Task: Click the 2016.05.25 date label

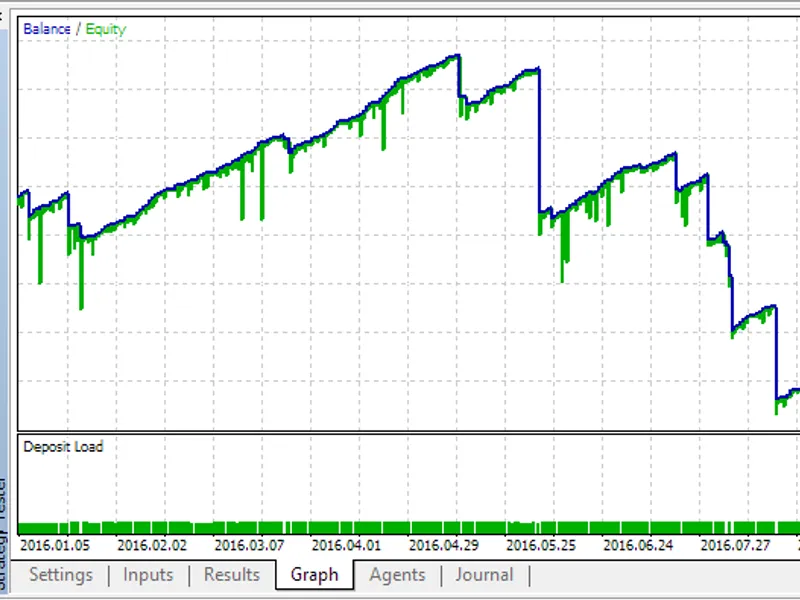Action: point(541,545)
